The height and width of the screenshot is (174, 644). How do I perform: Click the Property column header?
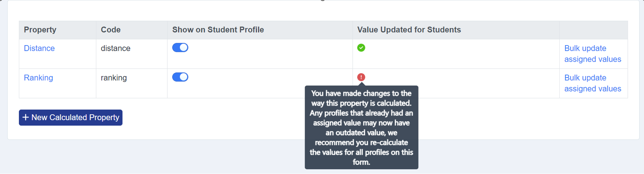[x=40, y=30]
